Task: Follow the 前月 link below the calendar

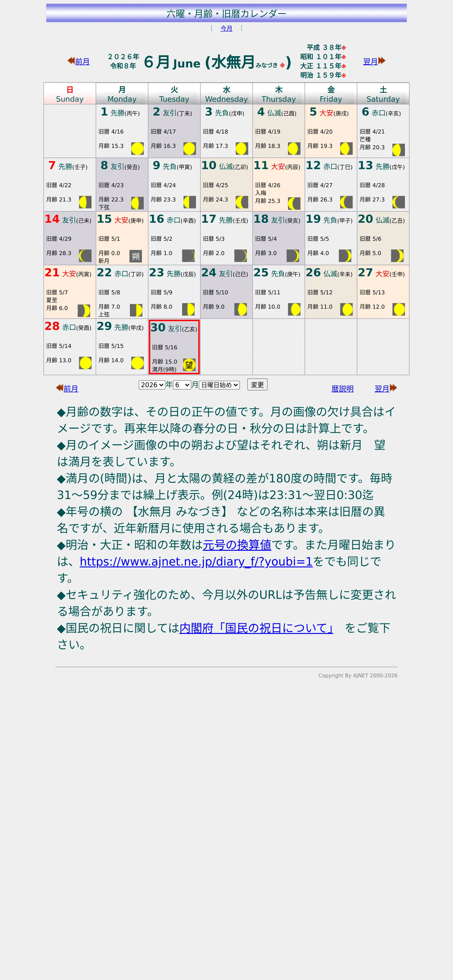Action: tap(71, 389)
